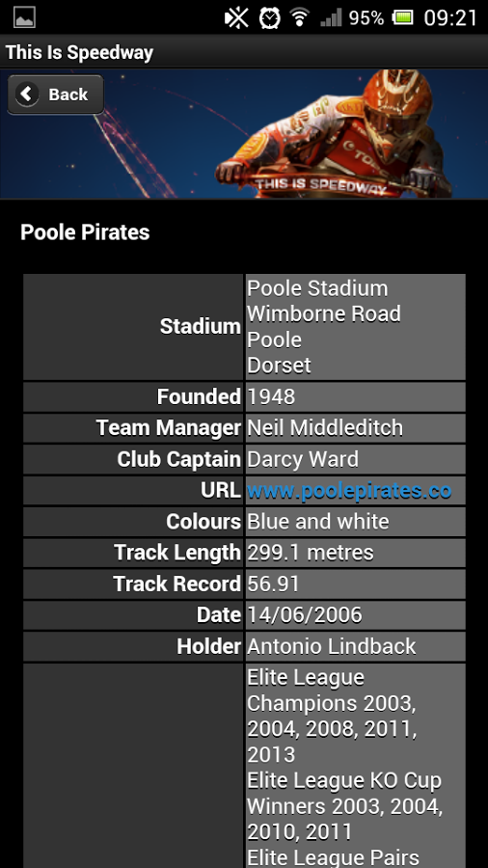Tap the This Is Speedway title bar
Image resolution: width=488 pixels, height=868 pixels.
(244, 52)
